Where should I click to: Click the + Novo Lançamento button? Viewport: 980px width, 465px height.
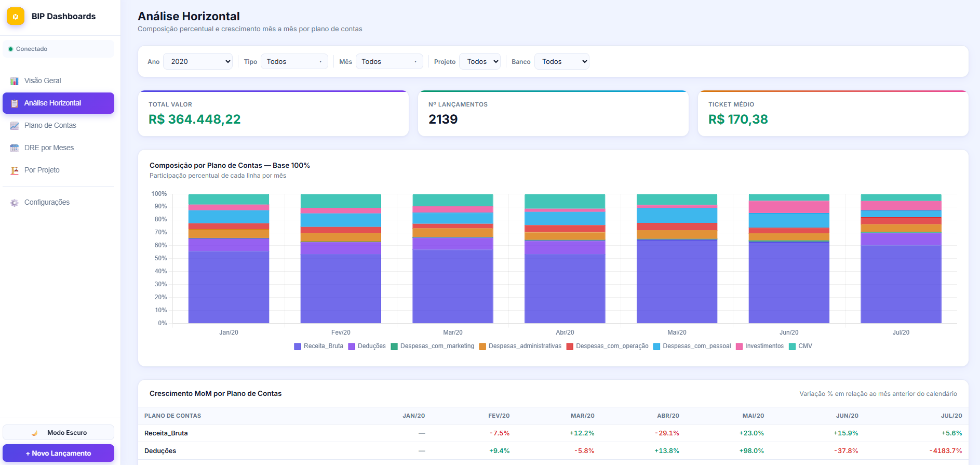(58, 453)
